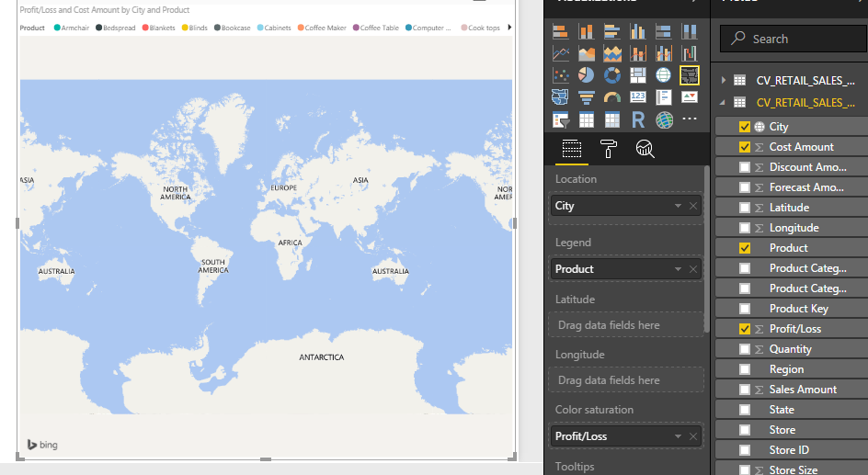Image resolution: width=868 pixels, height=475 pixels.
Task: Choose the Line chart visualization
Action: click(x=561, y=53)
